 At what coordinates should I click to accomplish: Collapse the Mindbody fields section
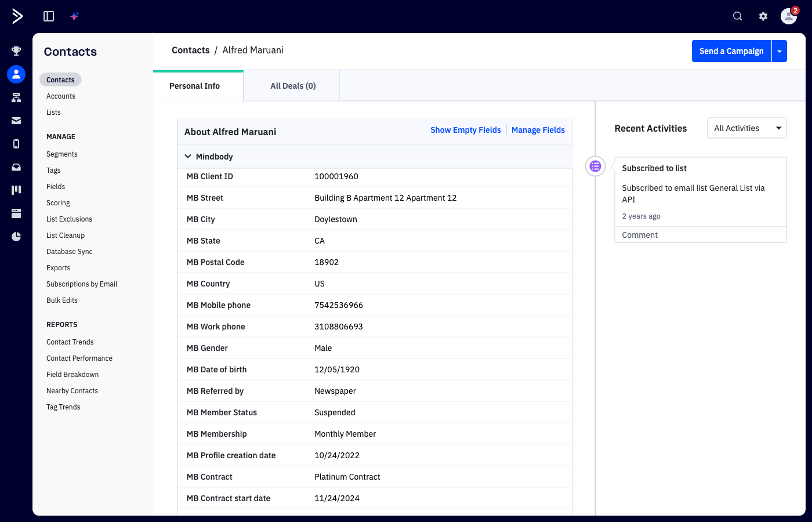click(x=188, y=156)
